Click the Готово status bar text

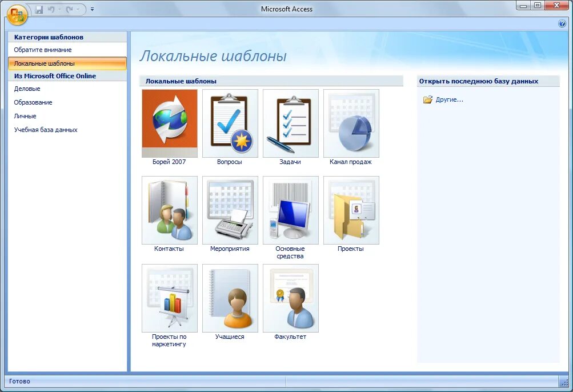coord(20,381)
